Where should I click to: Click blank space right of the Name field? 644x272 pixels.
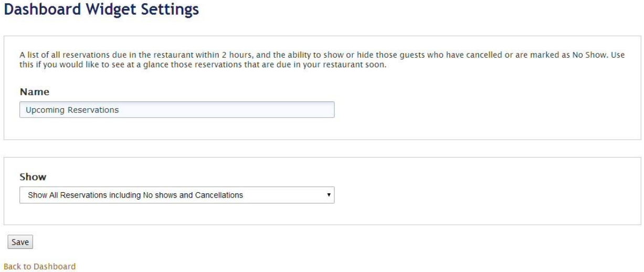tap(472, 110)
